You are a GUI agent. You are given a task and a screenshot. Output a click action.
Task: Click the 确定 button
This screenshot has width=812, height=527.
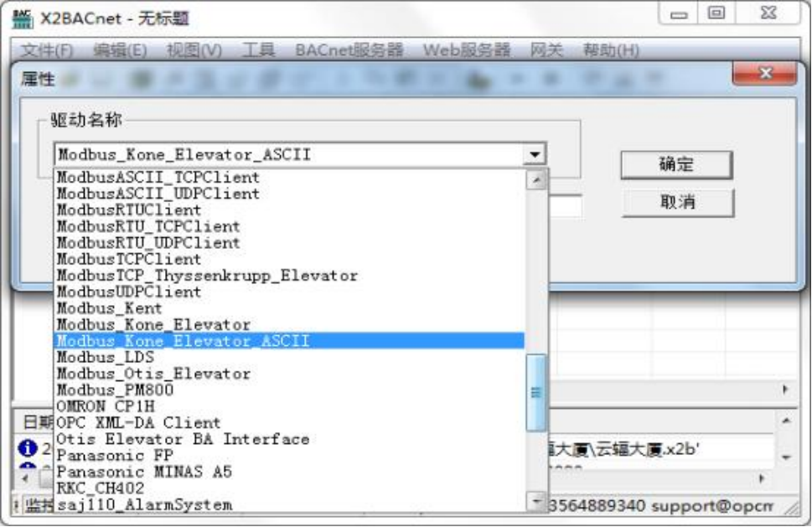[676, 164]
